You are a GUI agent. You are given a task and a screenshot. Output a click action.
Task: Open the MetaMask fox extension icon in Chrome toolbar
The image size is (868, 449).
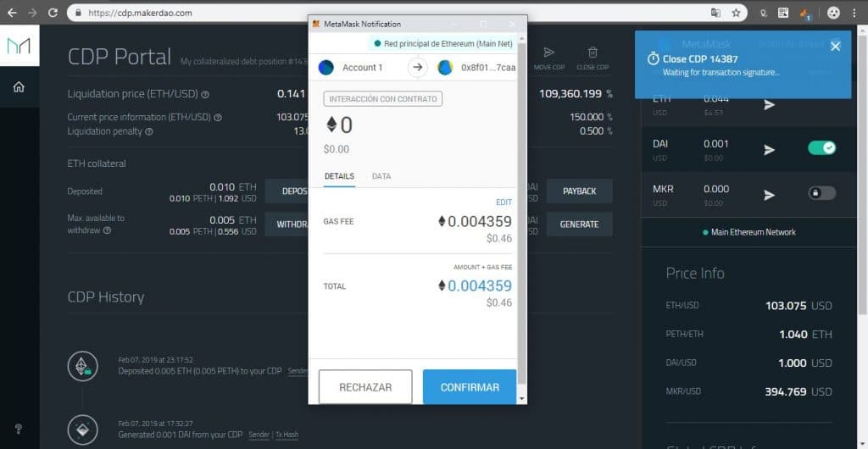point(805,13)
